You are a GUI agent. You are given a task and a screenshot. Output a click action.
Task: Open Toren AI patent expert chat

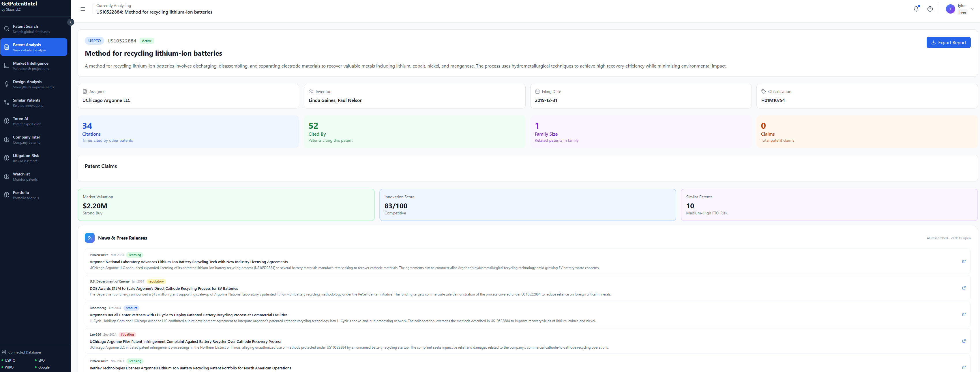coord(34,121)
